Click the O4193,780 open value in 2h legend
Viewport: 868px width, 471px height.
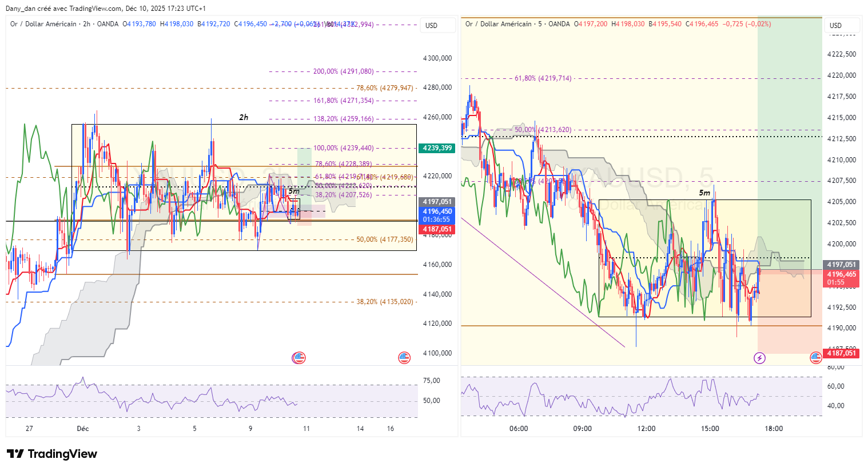coord(140,24)
